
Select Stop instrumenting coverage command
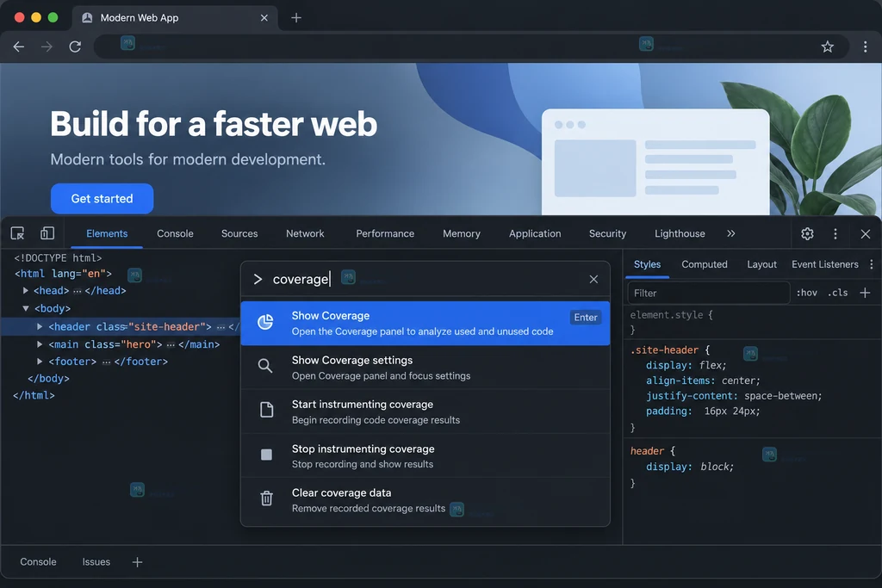tap(425, 456)
